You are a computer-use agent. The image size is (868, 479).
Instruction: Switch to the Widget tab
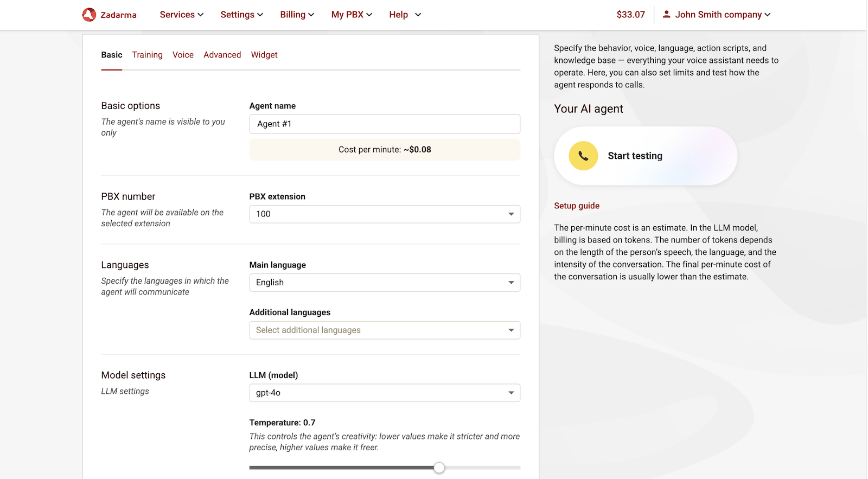pyautogui.click(x=264, y=55)
